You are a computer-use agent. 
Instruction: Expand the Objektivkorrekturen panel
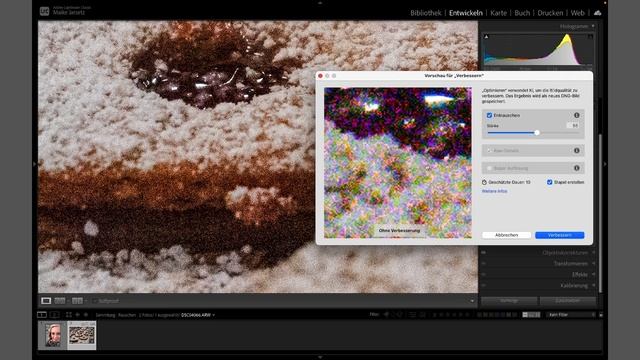click(593, 253)
